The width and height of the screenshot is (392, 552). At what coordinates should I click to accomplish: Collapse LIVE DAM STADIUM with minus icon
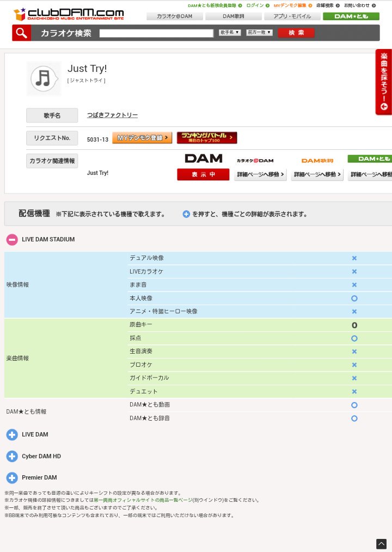coord(12,240)
